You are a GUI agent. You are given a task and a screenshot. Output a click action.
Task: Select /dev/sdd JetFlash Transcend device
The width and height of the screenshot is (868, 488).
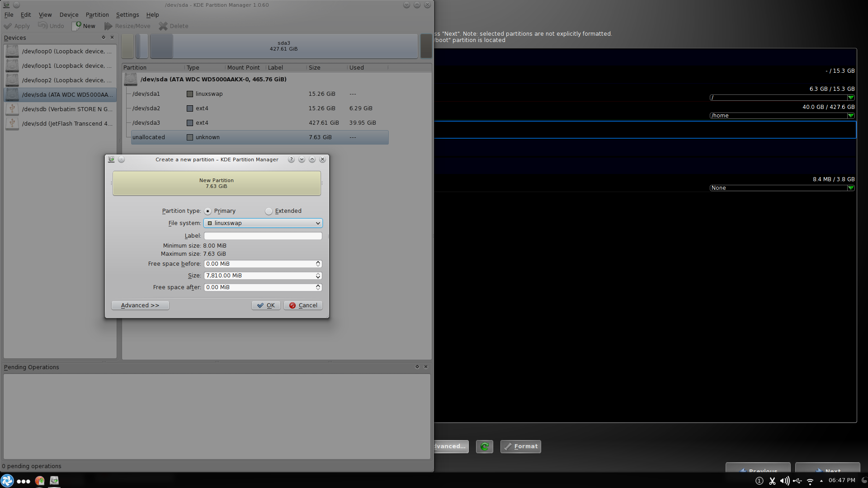tap(60, 124)
